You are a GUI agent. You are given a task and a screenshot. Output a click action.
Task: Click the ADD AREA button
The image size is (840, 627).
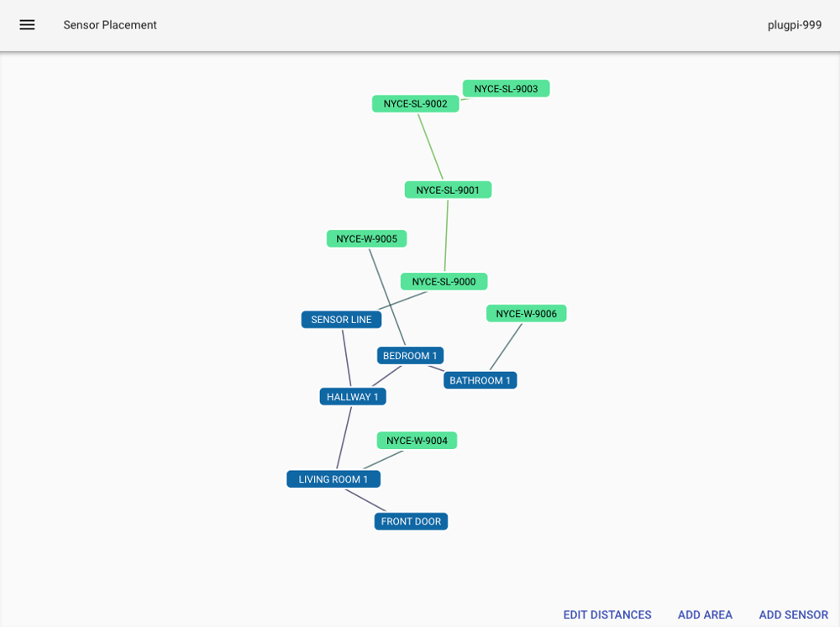(x=705, y=614)
